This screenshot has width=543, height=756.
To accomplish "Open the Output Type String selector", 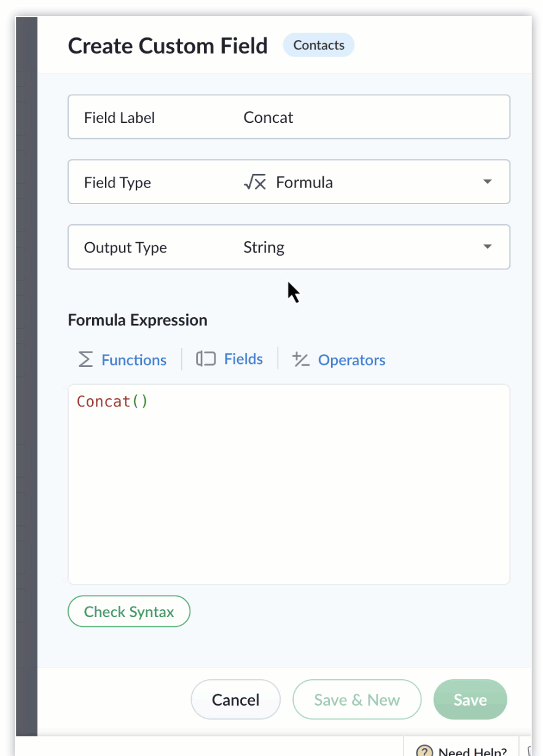I will click(x=289, y=247).
